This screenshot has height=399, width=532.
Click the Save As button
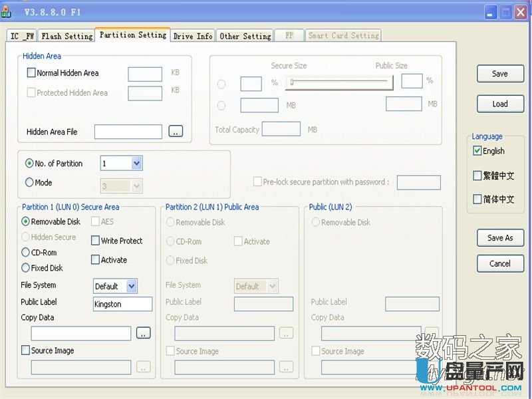pyautogui.click(x=500, y=238)
